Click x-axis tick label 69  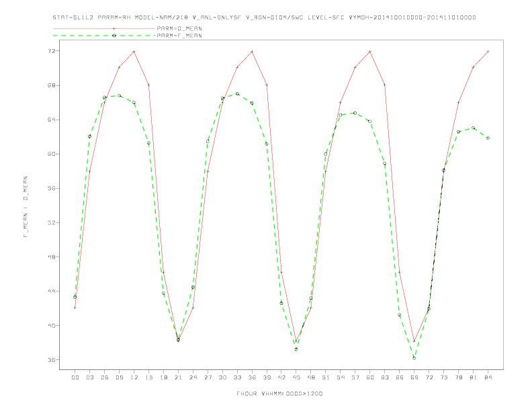pos(414,377)
